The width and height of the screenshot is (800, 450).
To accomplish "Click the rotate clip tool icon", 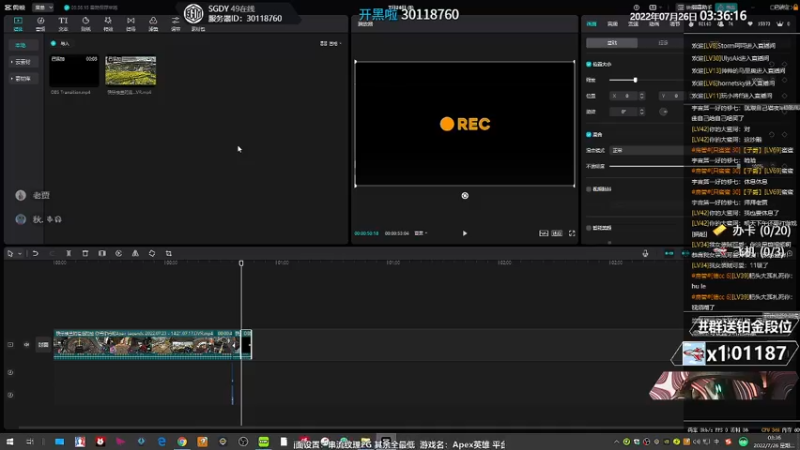I will pyautogui.click(x=152, y=254).
